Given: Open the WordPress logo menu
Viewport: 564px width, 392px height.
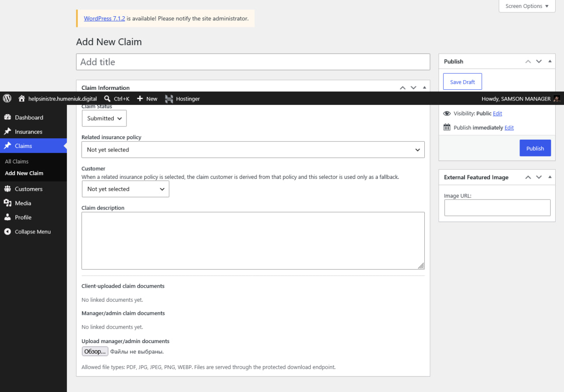Looking at the screenshot, I should (7, 99).
